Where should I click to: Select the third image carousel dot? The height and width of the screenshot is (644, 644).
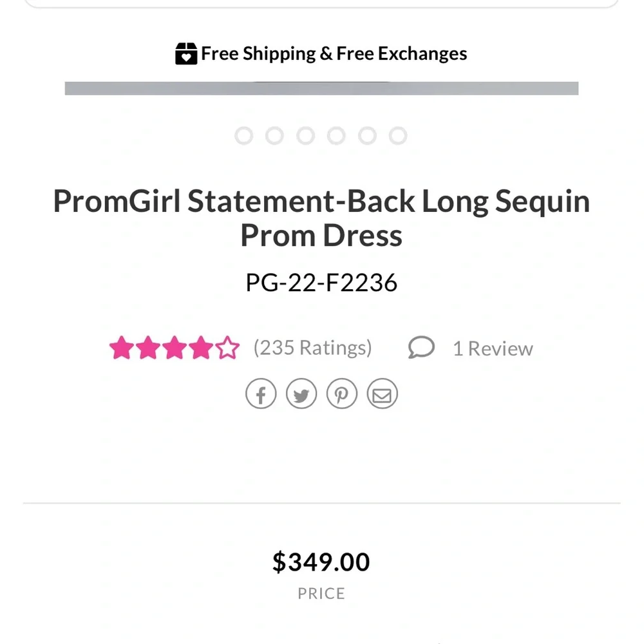(x=305, y=136)
